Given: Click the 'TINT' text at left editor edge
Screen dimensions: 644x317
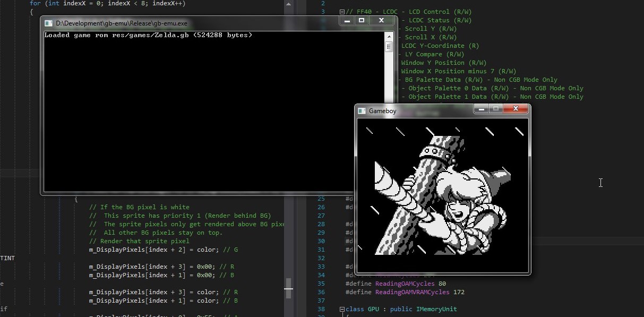Looking at the screenshot, I should pyautogui.click(x=7, y=258).
